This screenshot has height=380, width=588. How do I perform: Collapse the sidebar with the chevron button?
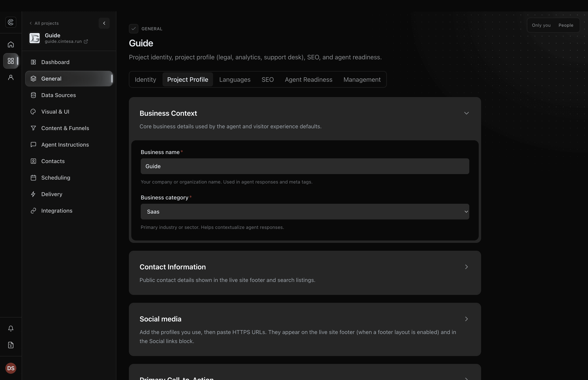point(104,23)
